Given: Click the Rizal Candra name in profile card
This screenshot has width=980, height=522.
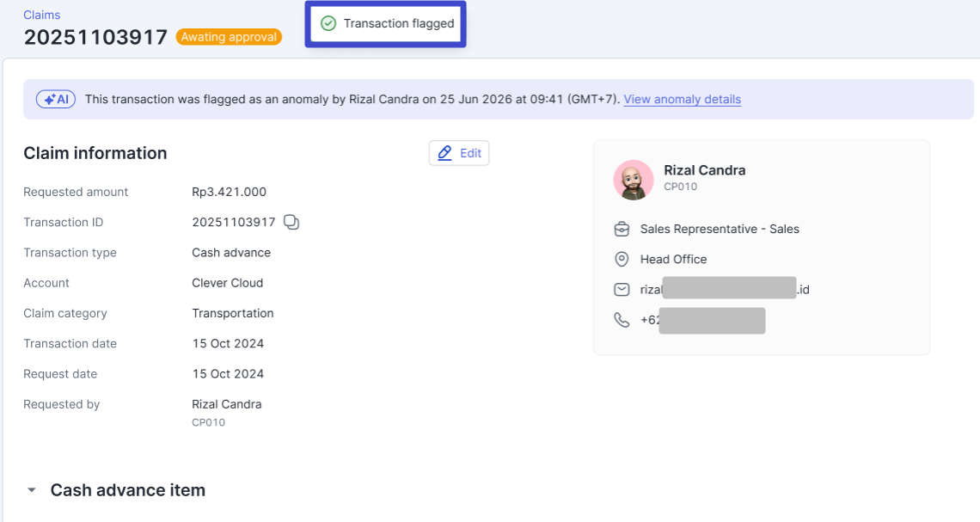Looking at the screenshot, I should tap(704, 170).
